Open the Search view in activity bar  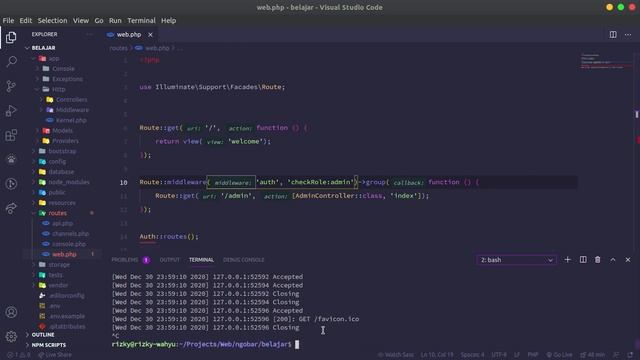(11, 62)
